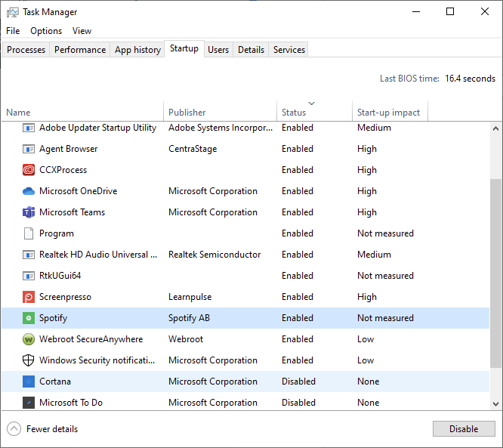Sort by the Status column header
Screen dimensions: 503x448
coord(314,113)
